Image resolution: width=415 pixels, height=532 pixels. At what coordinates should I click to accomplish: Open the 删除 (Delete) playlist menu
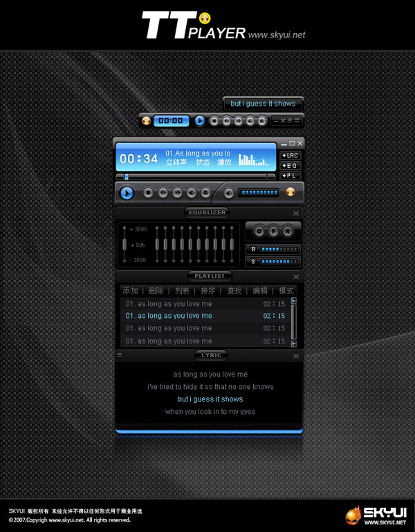156,291
